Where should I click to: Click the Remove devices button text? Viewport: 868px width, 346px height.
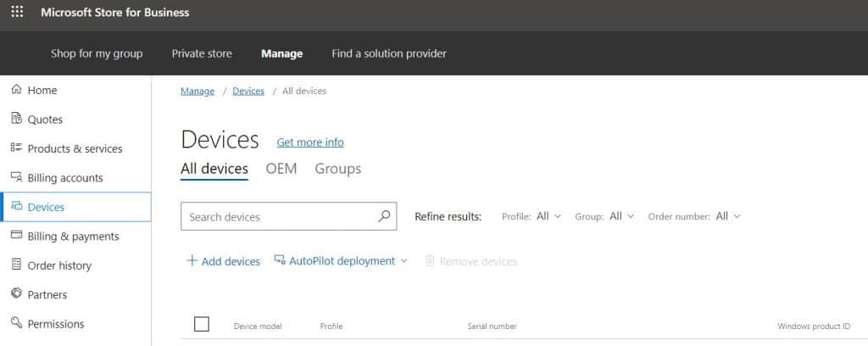click(x=478, y=261)
